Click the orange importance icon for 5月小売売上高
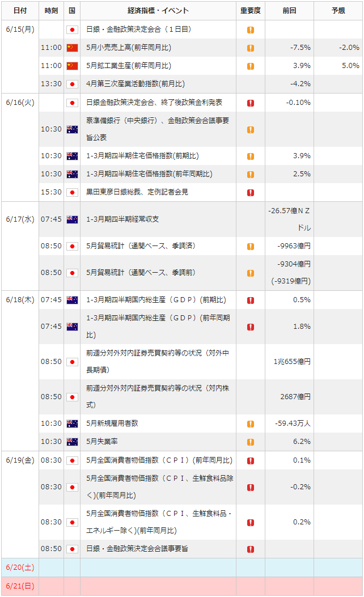Viewport: 364px width, 597px height. [x=251, y=48]
